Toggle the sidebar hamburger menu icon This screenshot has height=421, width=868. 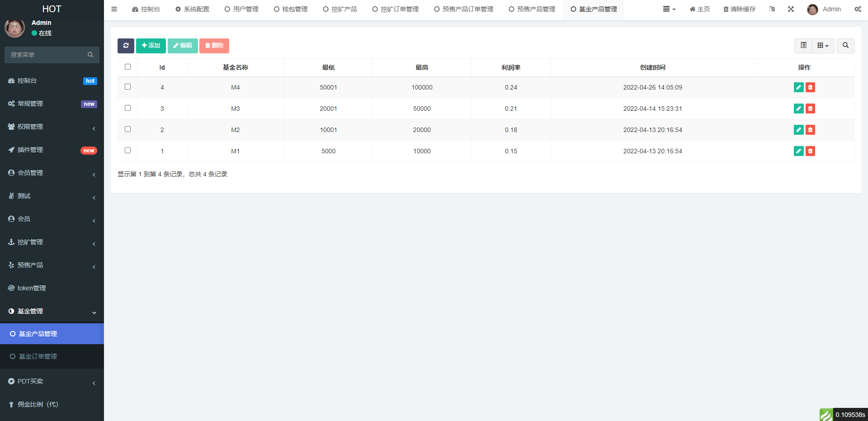pos(114,9)
